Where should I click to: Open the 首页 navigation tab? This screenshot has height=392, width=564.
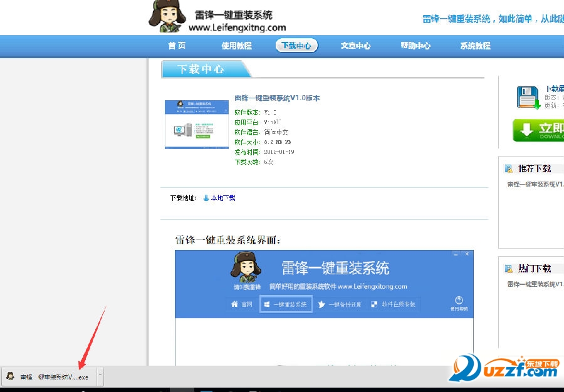(x=177, y=46)
